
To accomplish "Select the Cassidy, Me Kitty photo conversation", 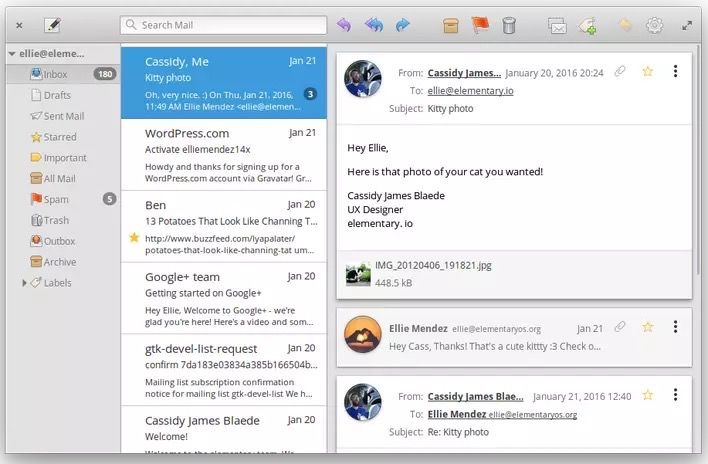I will pos(224,83).
